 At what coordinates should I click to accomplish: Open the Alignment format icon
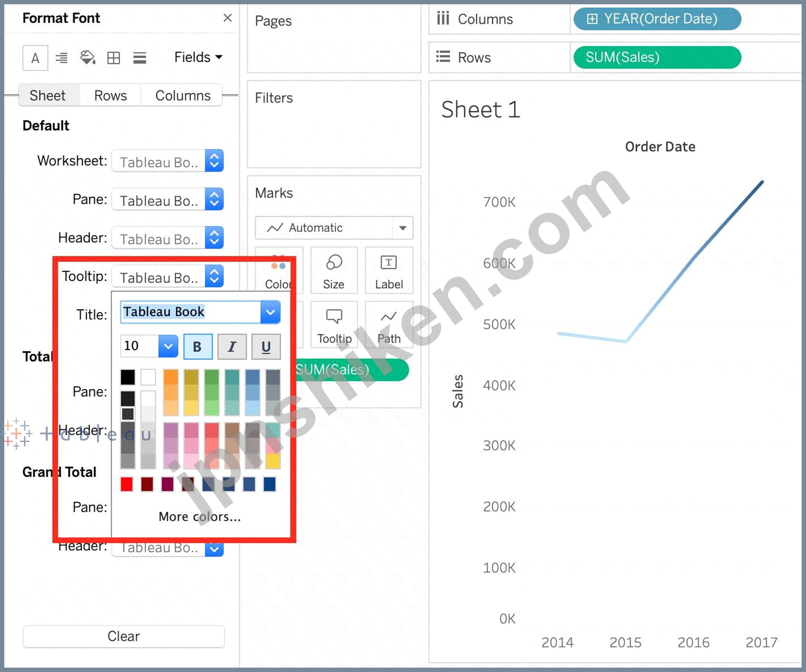tap(61, 58)
